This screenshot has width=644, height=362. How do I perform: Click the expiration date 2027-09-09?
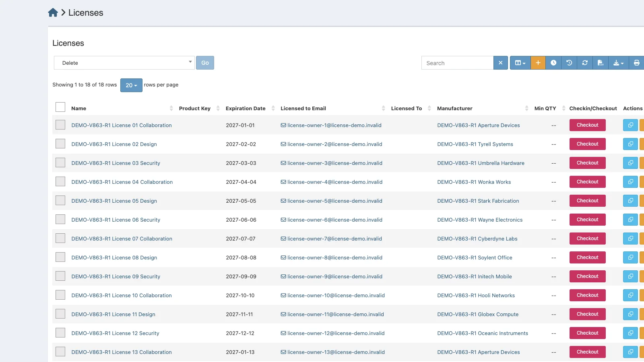pos(241,276)
